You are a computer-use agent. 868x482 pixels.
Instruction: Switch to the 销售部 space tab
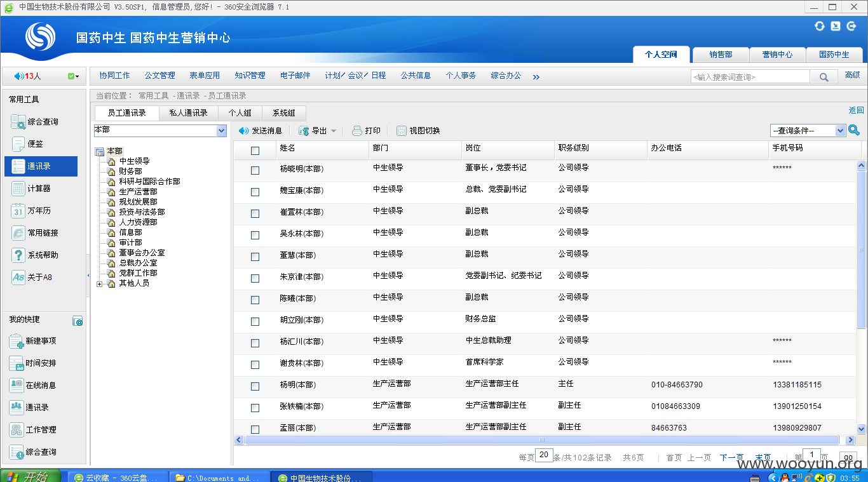coord(721,55)
